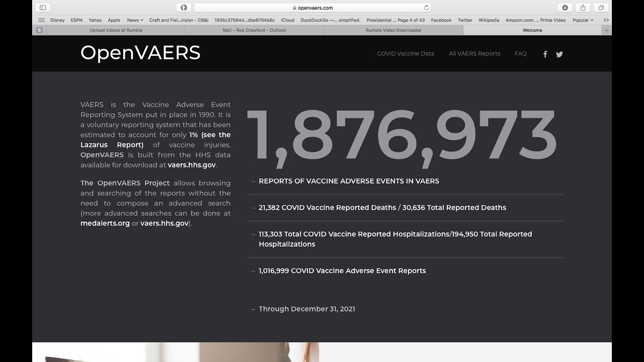644x362 pixels.
Task: Open the Apple bookmark
Action: 114,20
